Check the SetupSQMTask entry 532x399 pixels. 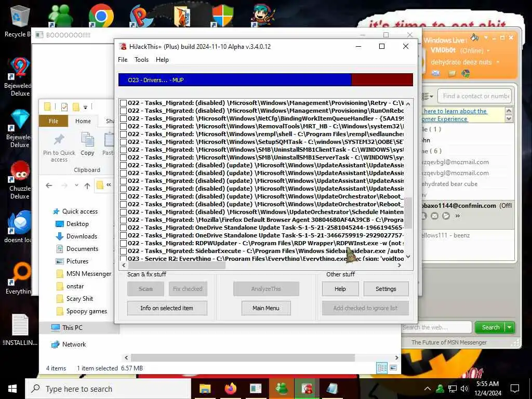tap(124, 142)
